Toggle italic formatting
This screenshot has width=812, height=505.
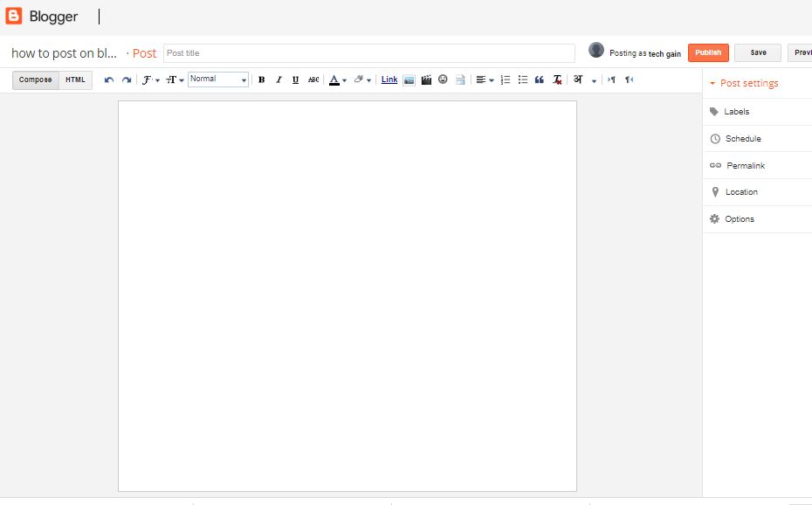(279, 80)
